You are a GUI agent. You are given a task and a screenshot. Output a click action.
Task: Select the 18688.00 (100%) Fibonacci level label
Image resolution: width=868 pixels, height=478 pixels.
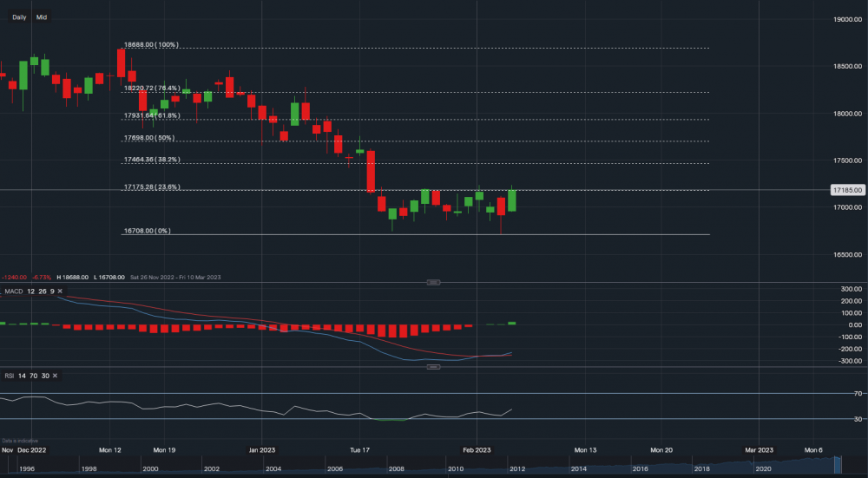coord(151,45)
